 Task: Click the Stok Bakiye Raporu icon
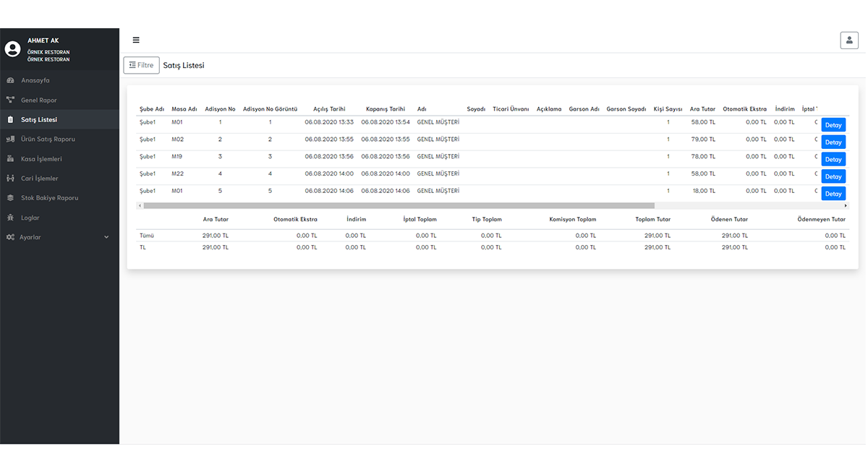pyautogui.click(x=10, y=197)
